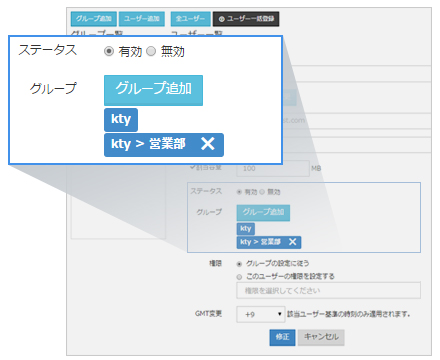Click the kty group tag in lower form

(x=246, y=229)
